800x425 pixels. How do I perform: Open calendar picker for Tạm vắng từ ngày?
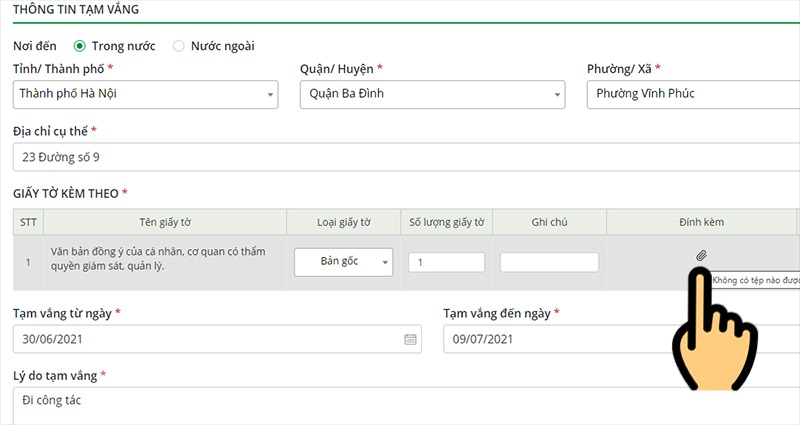pos(410,339)
